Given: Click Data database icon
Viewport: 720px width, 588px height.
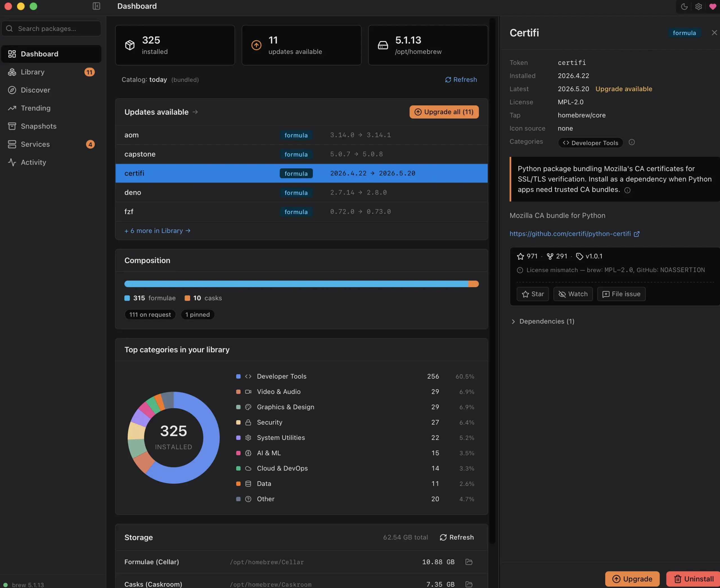Looking at the screenshot, I should 248,484.
